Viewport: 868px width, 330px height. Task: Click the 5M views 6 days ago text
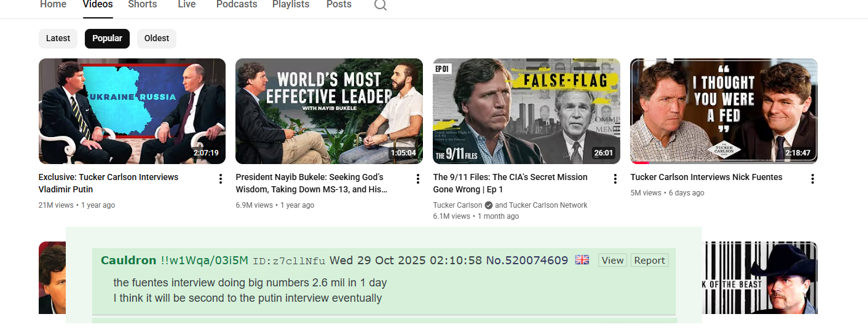(x=667, y=193)
